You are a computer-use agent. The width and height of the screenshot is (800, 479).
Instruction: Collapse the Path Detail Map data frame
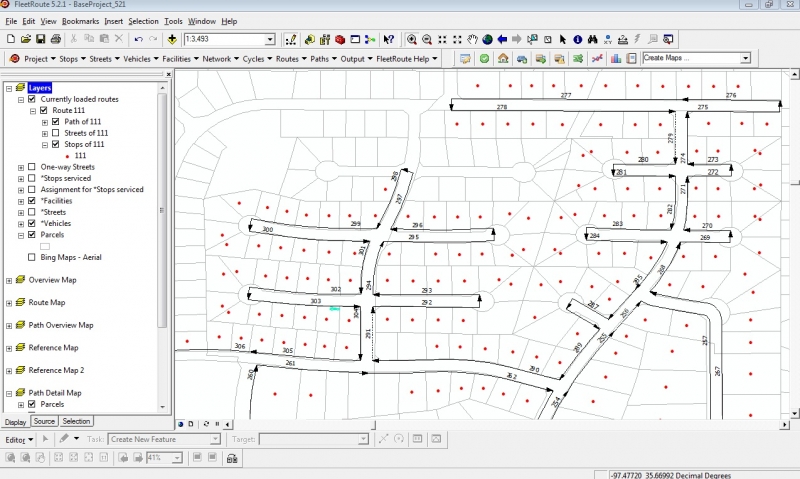tap(9, 393)
